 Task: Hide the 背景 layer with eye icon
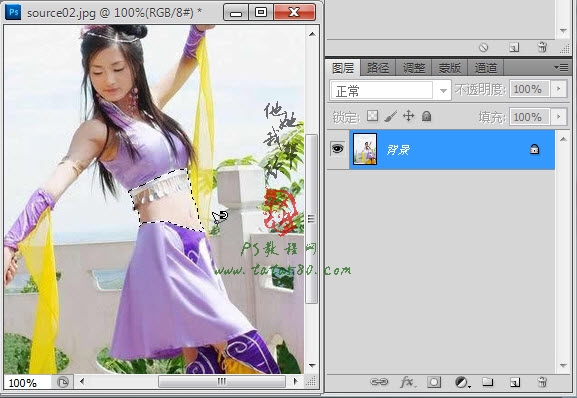(x=338, y=149)
